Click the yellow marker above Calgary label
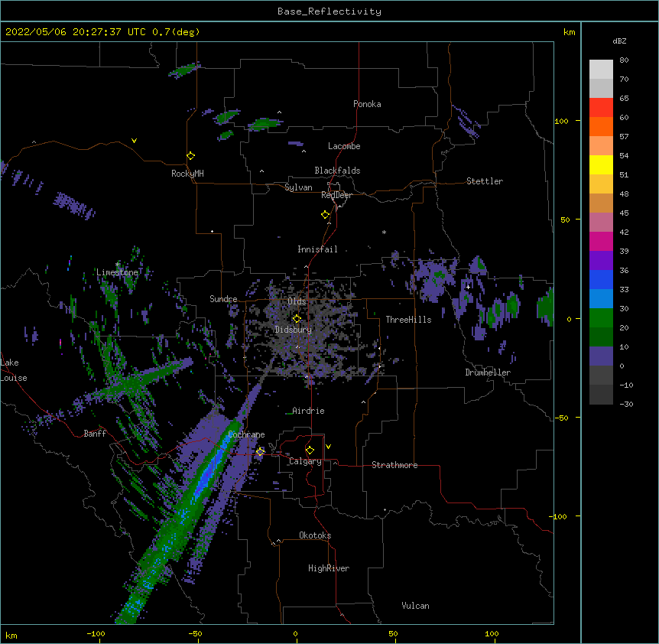 point(310,450)
